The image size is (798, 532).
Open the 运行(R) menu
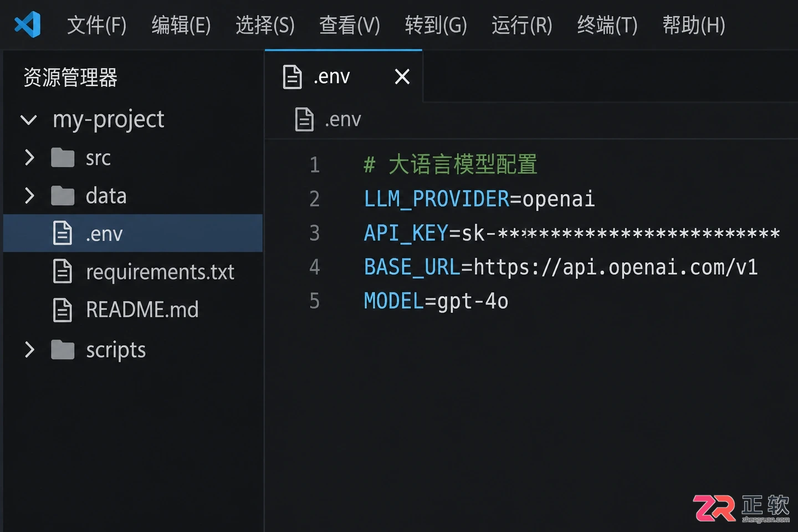click(x=522, y=25)
